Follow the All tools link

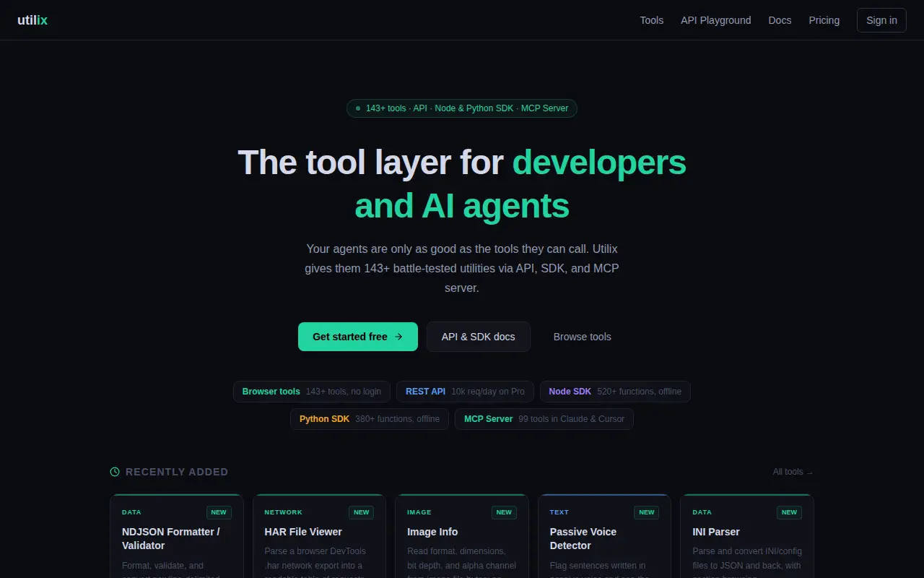[x=793, y=472]
